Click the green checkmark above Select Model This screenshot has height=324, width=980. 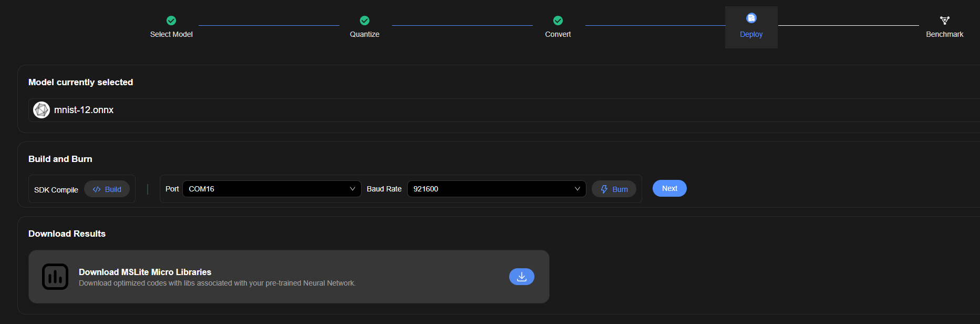tap(171, 21)
